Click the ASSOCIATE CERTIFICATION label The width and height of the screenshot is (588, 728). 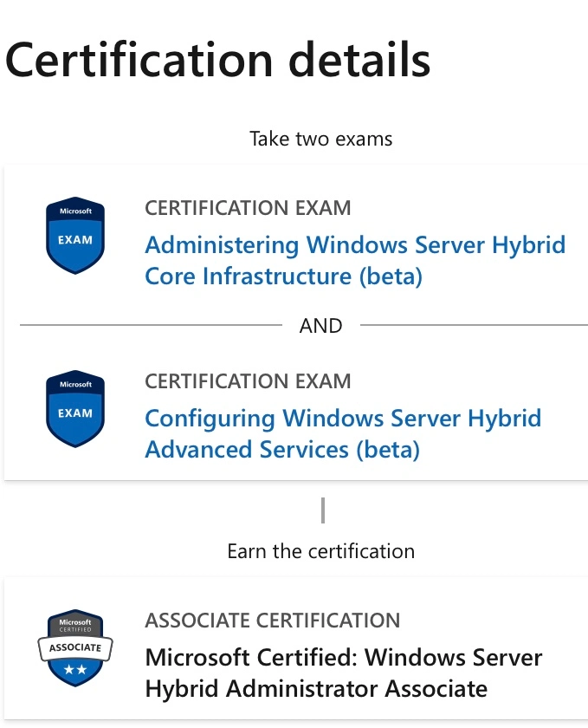(x=273, y=621)
